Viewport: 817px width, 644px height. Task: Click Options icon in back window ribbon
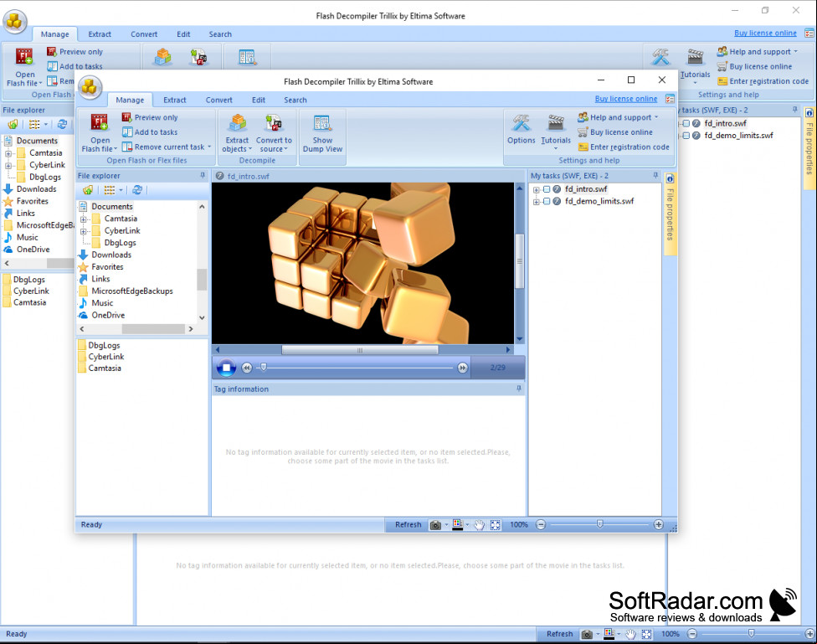point(660,57)
